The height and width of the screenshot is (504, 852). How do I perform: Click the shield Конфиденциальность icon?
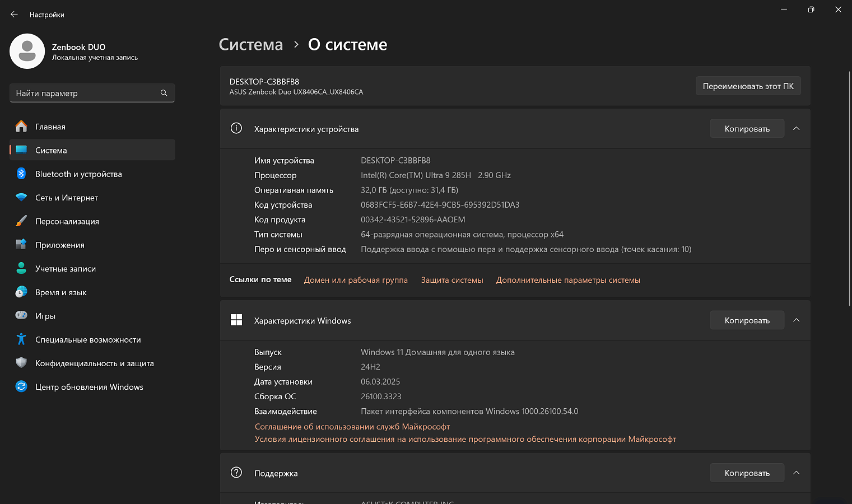(21, 363)
